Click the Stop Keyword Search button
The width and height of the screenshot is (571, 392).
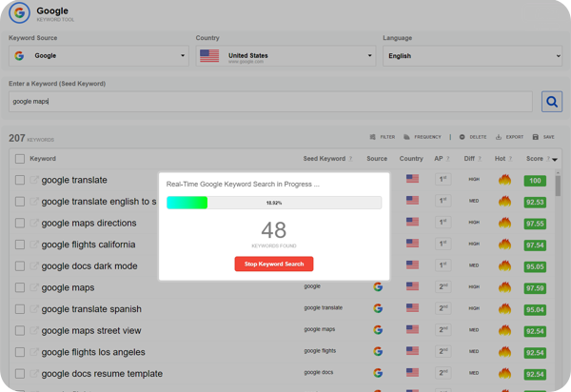click(x=274, y=264)
